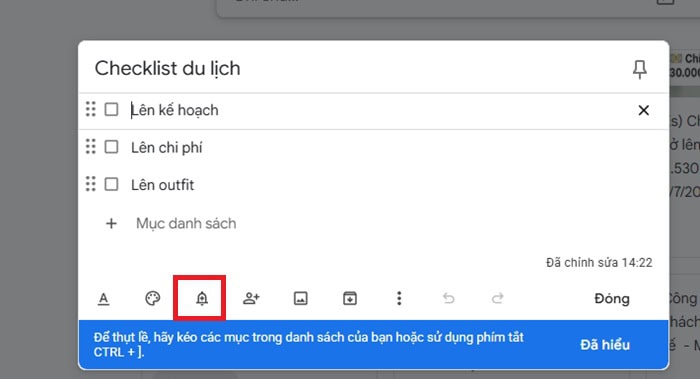Pin the Checklist du lịch note
This screenshot has width=700, height=379.
640,69
